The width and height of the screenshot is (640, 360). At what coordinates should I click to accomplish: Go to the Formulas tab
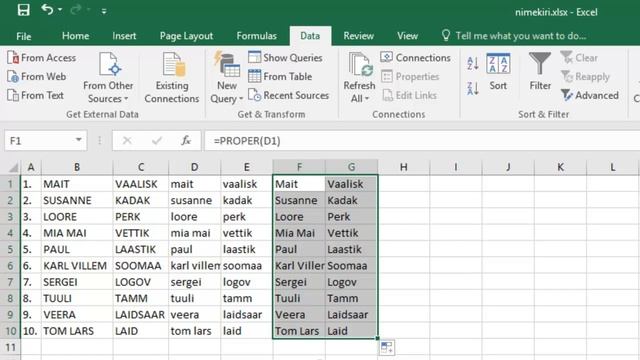[x=256, y=36]
